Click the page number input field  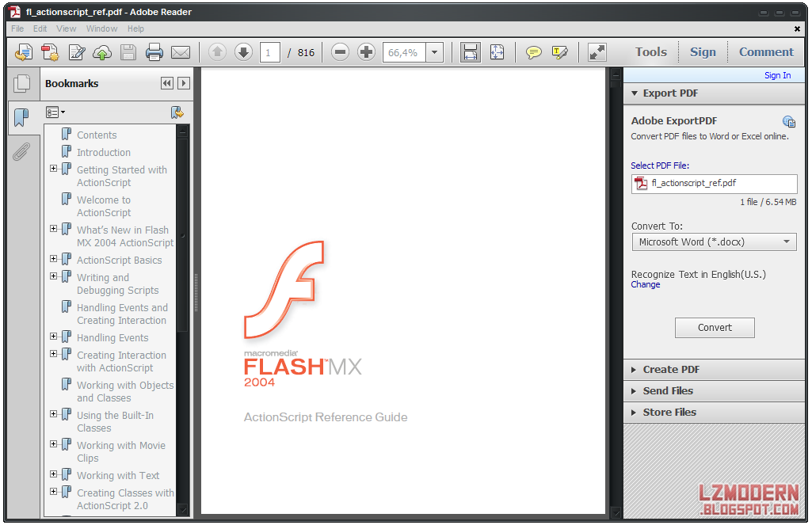(270, 52)
